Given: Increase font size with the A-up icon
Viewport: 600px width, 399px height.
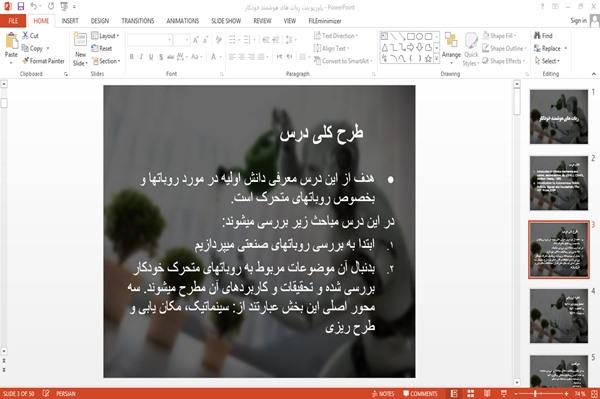Looking at the screenshot, I should (x=196, y=39).
